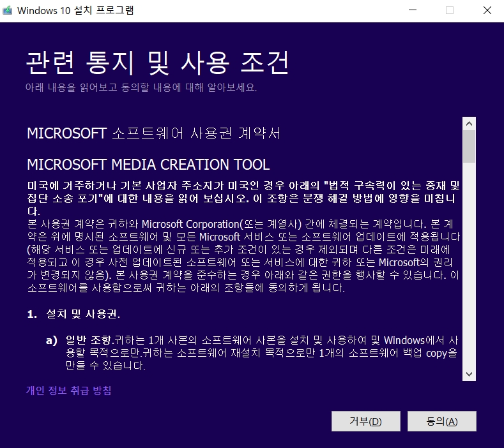Close the Windows 10 설치 프로그램 window

(x=487, y=10)
